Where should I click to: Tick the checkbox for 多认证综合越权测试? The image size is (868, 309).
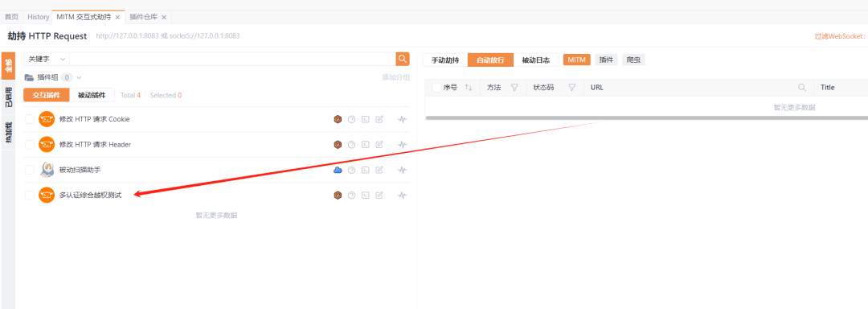click(x=30, y=196)
